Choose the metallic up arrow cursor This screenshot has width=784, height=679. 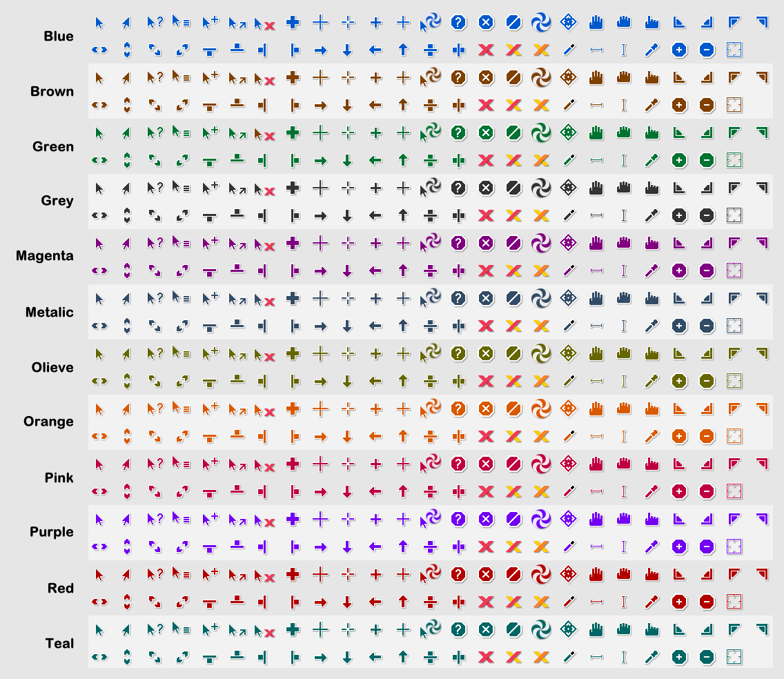(x=403, y=326)
